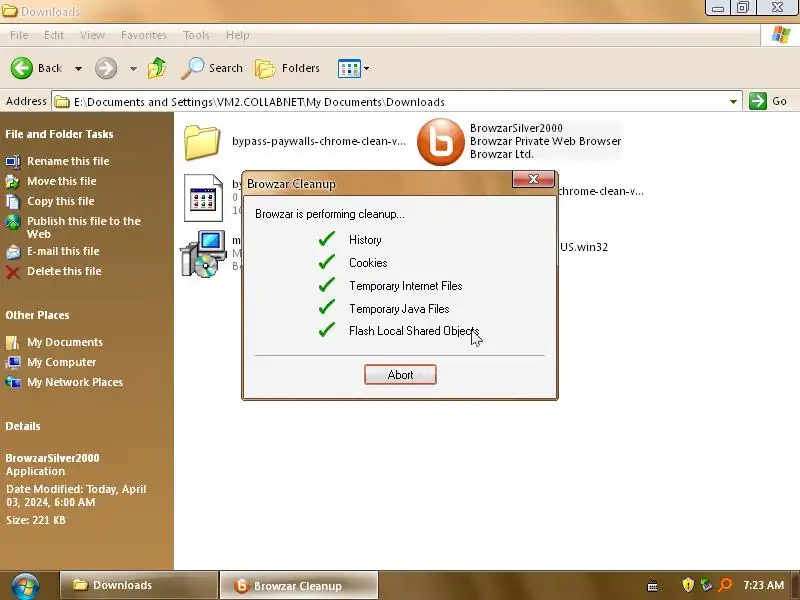Click the bypass-paywalls-chrome-clean-v... folder name
The height and width of the screenshot is (600, 800).
coord(319,141)
